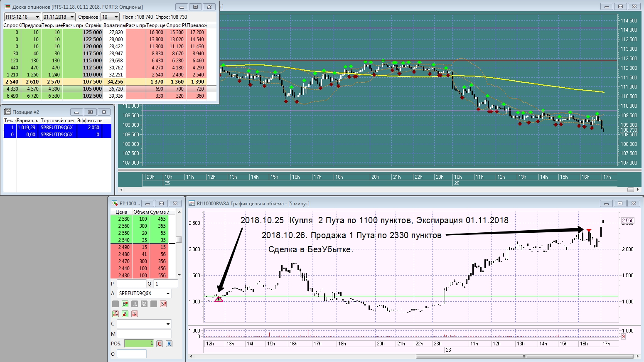The image size is (644, 362).
Task: Click the 2 540 best ask price row
Action: tap(124, 240)
